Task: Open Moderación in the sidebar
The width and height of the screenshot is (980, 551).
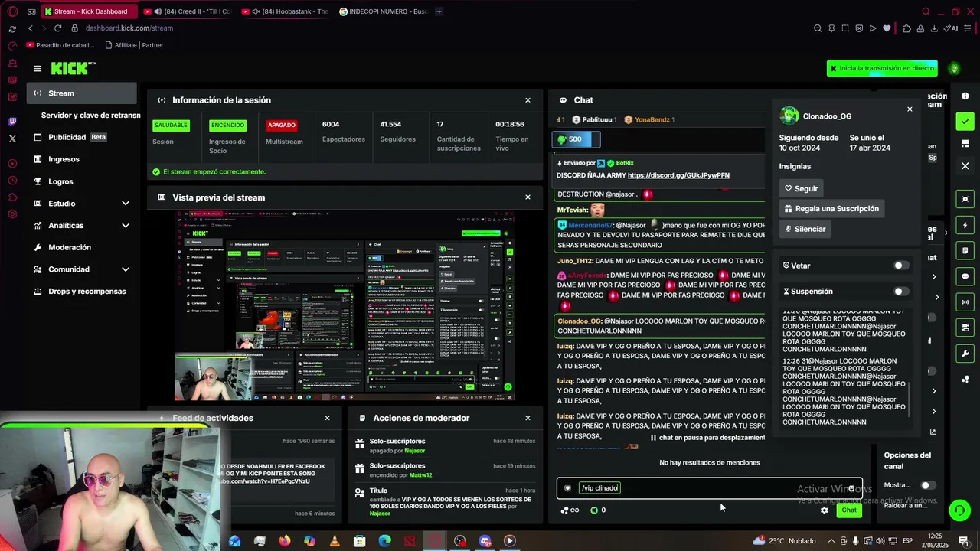Action: pos(82,247)
